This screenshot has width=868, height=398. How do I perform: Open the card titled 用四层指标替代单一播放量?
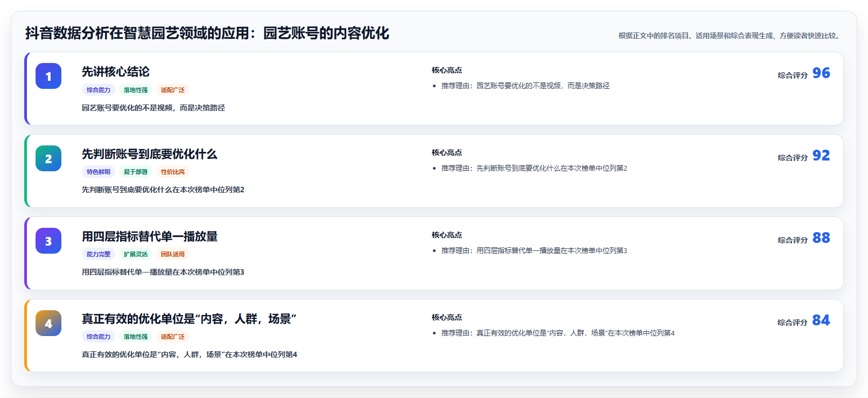coord(434,254)
